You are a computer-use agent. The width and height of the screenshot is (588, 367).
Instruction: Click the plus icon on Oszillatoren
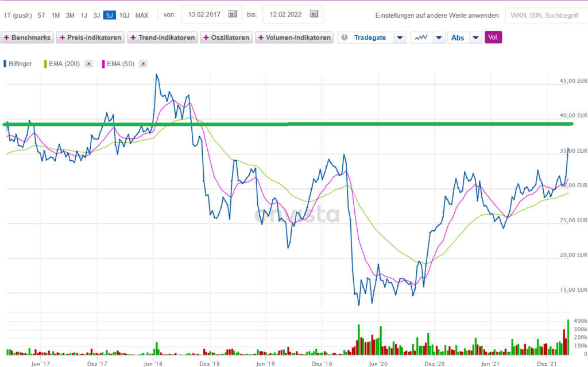206,38
